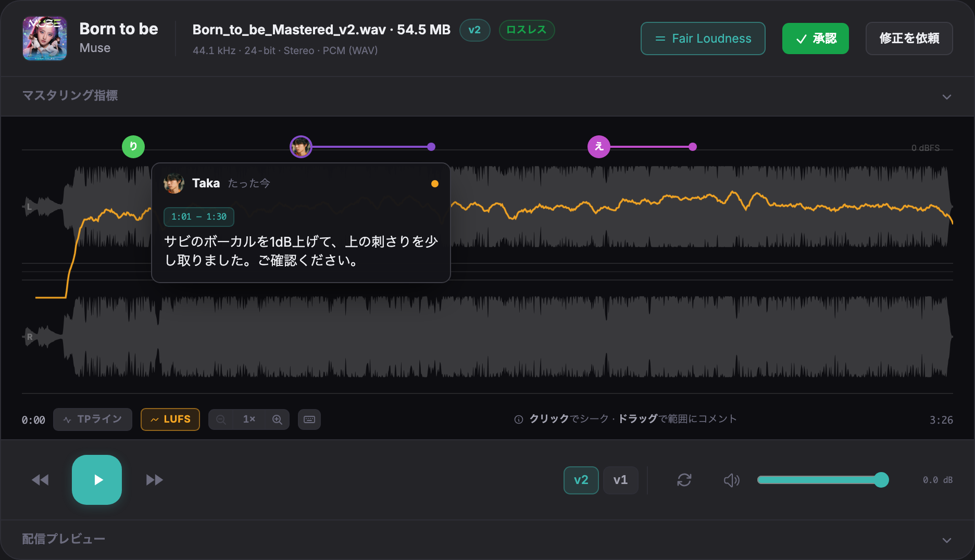Open the Fair Loudness setting
This screenshot has width=975, height=560.
703,39
